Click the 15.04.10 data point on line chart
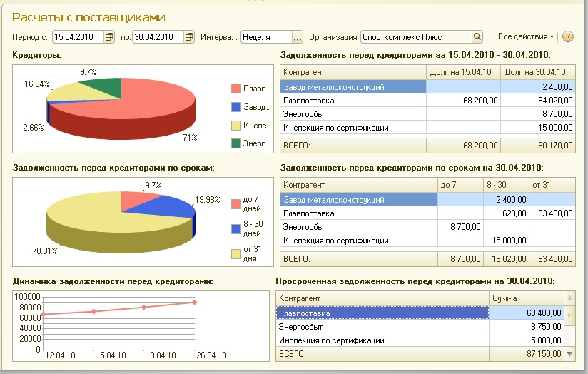 94,311
